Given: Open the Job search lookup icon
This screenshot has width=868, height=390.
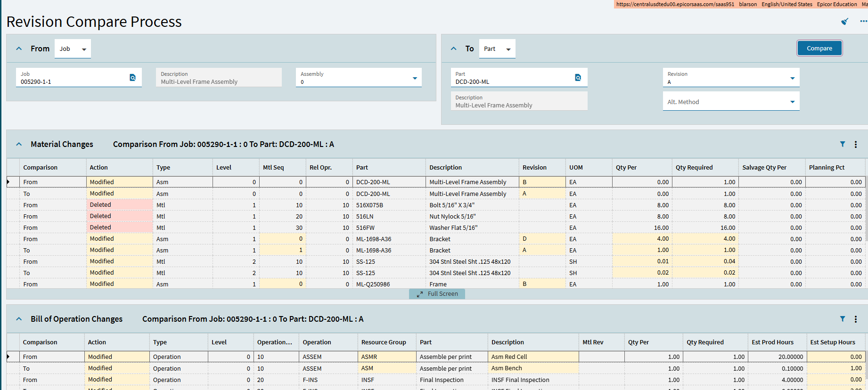Looking at the screenshot, I should pyautogui.click(x=132, y=78).
